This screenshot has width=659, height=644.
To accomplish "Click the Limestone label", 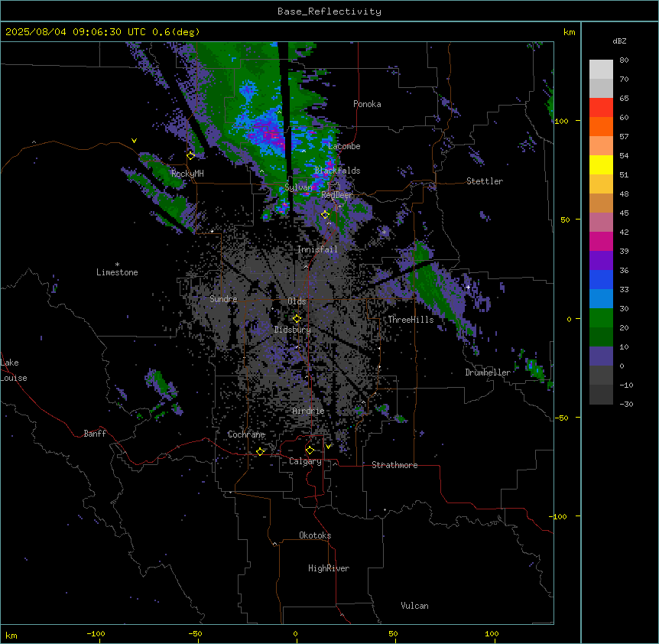I will click(x=117, y=272).
